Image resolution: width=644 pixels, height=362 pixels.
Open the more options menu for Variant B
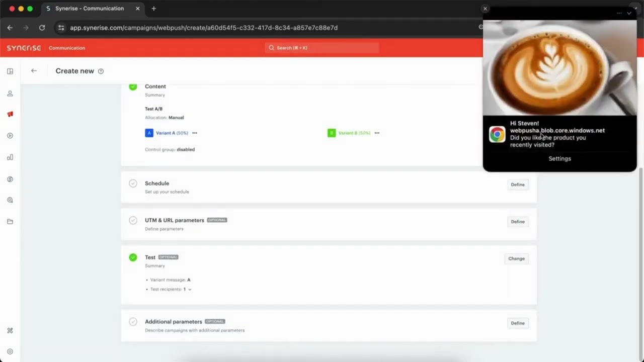[377, 133]
